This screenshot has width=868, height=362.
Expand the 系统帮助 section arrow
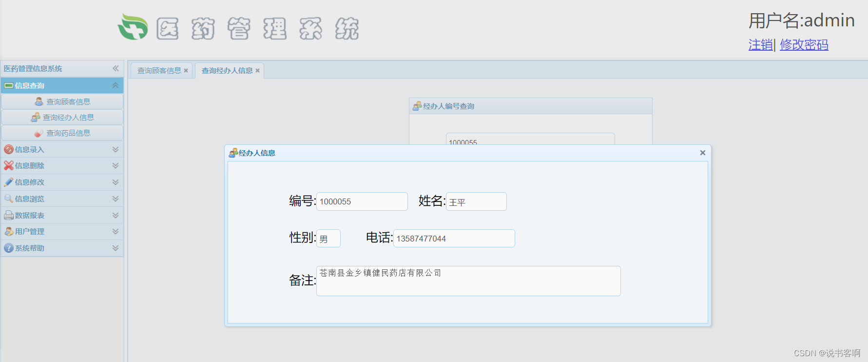pyautogui.click(x=116, y=248)
